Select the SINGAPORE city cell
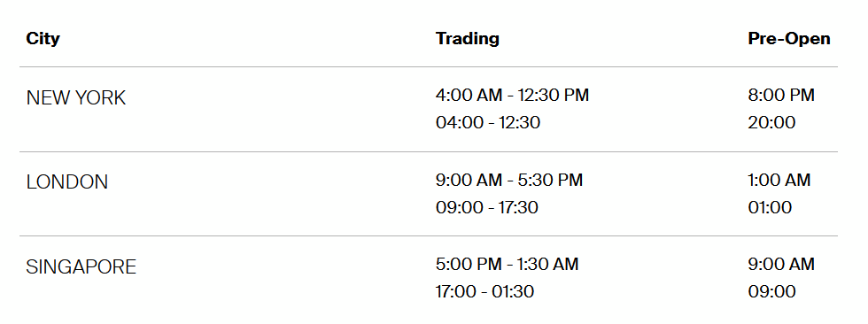This screenshot has height=324, width=868. [x=81, y=267]
